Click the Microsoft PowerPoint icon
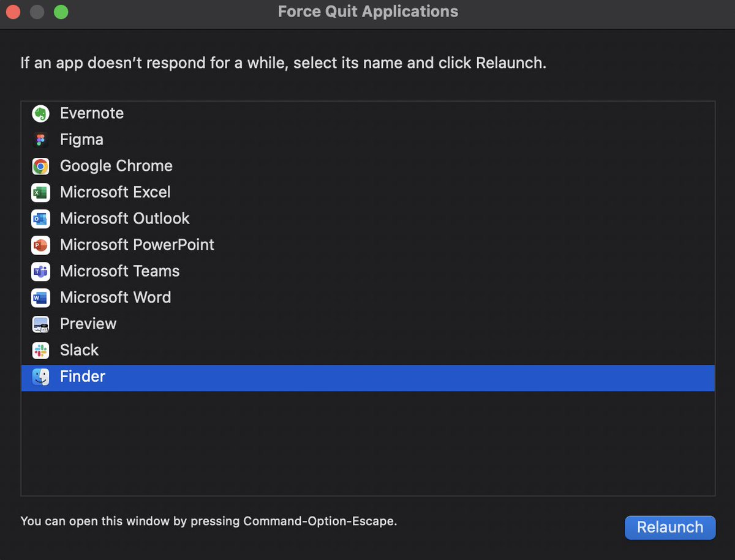Viewport: 735px width, 560px height. coord(40,245)
